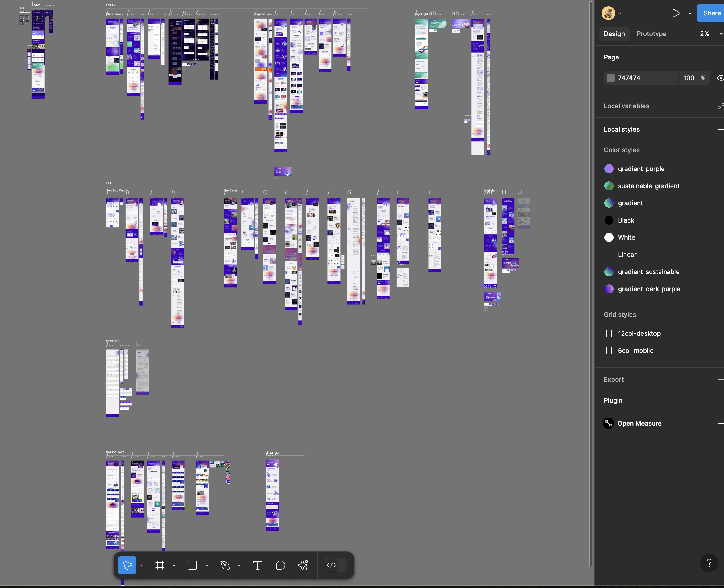Open Move tool options chevron
The height and width of the screenshot is (588, 724).
[x=142, y=565]
